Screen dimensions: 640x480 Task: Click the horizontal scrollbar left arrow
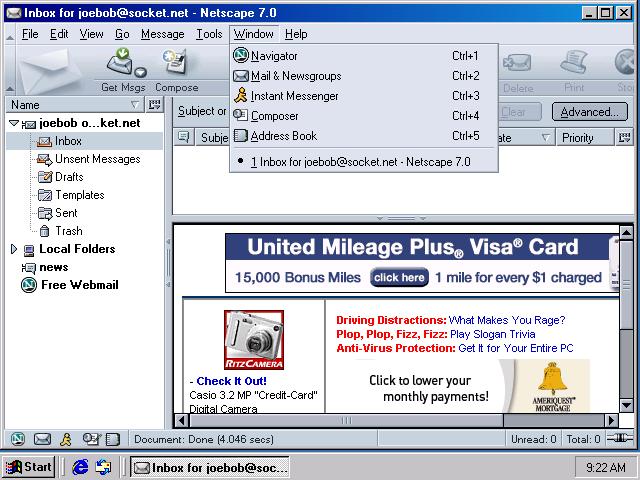pyautogui.click(x=182, y=420)
